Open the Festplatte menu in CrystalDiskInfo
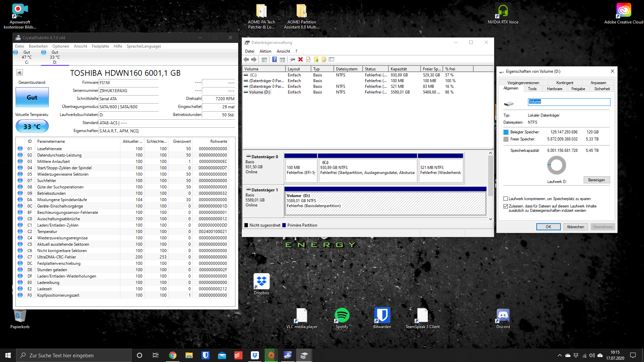Image resolution: width=644 pixels, height=362 pixels. pyautogui.click(x=100, y=46)
